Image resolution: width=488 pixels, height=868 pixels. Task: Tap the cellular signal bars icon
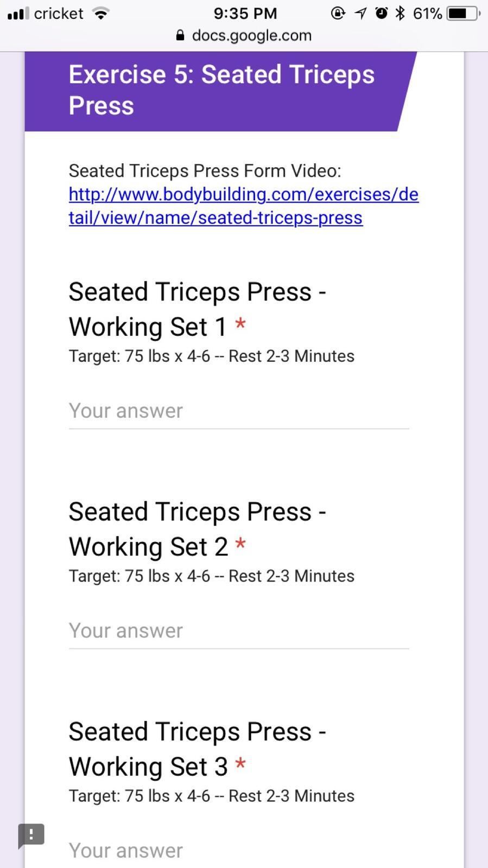[x=18, y=13]
